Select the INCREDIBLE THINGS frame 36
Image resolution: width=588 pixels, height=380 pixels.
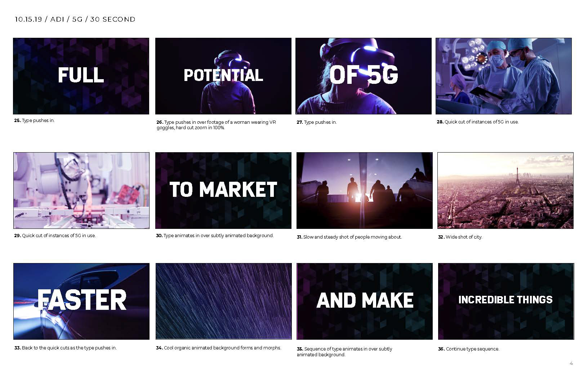pos(506,301)
